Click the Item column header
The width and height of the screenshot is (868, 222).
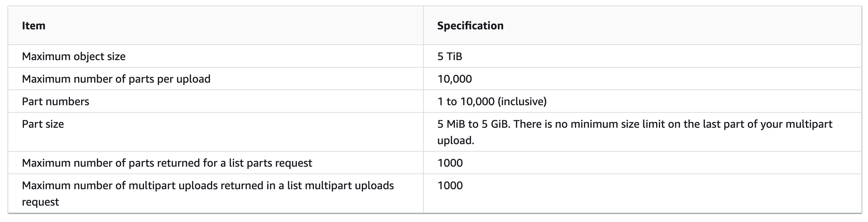[34, 26]
